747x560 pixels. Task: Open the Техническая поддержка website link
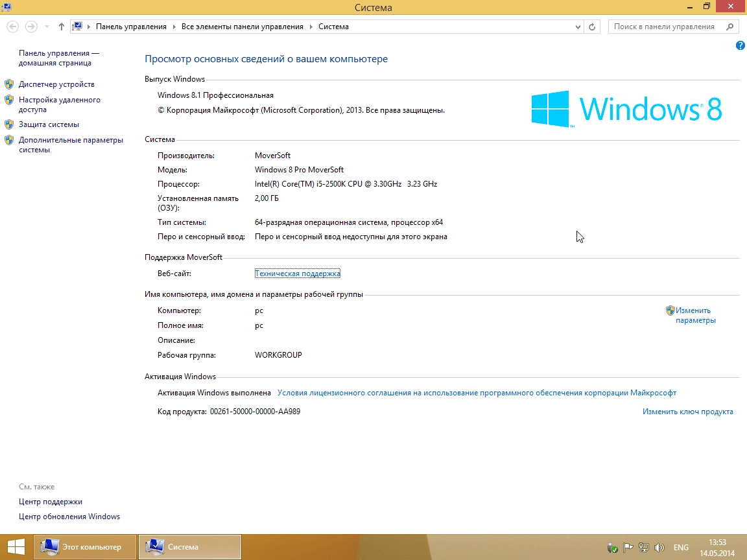pyautogui.click(x=297, y=274)
